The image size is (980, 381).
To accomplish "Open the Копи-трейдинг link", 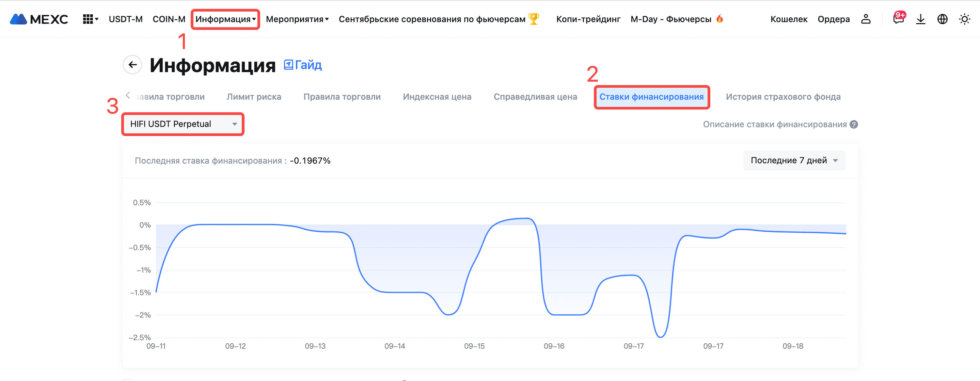I will click(x=588, y=19).
